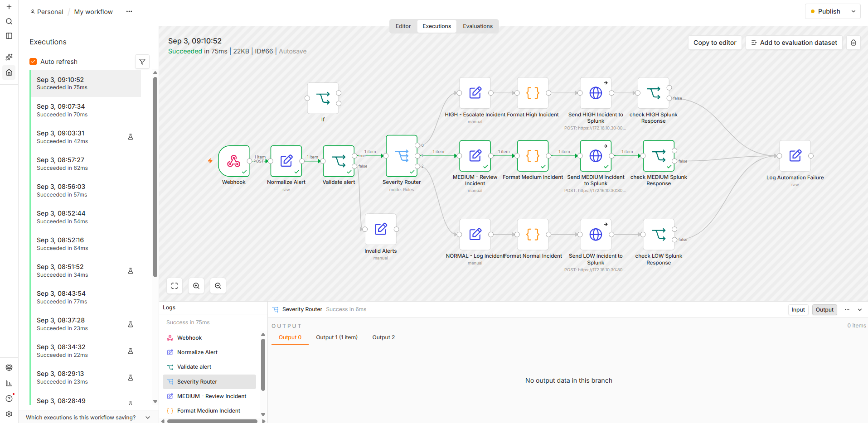This screenshot has width=868, height=423.
Task: Select the Output 1 (1 item) tab
Action: 337,337
